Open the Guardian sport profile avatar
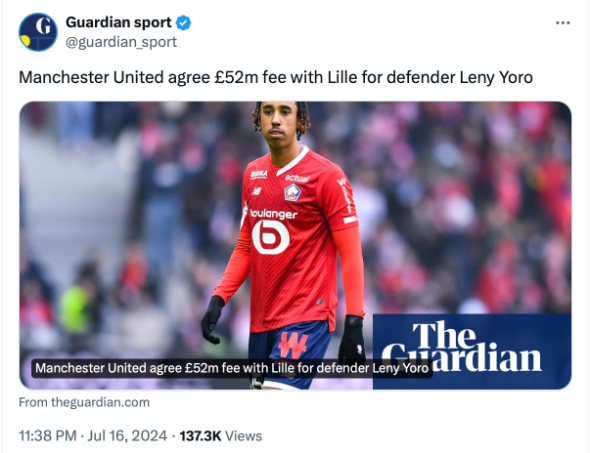This screenshot has height=453, width=590. (38, 32)
